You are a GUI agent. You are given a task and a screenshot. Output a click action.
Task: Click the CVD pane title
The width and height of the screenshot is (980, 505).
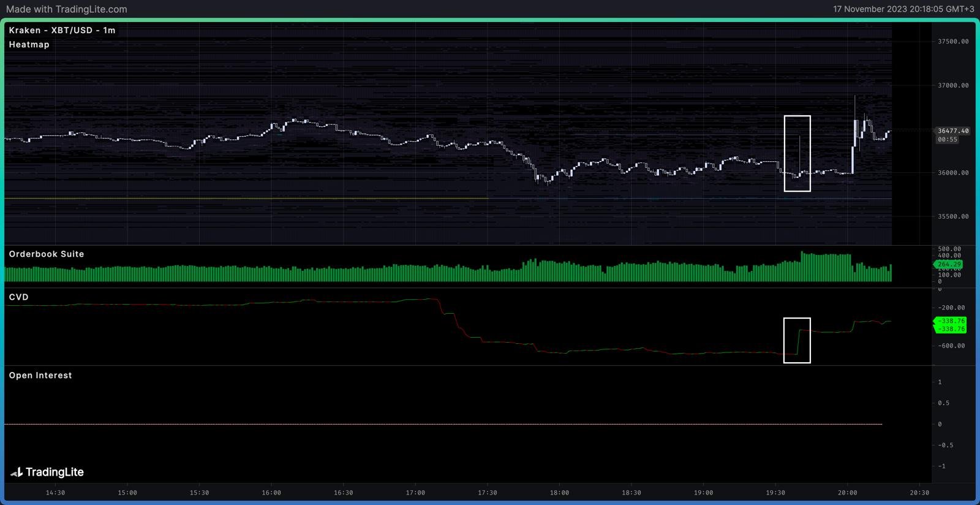(x=18, y=297)
